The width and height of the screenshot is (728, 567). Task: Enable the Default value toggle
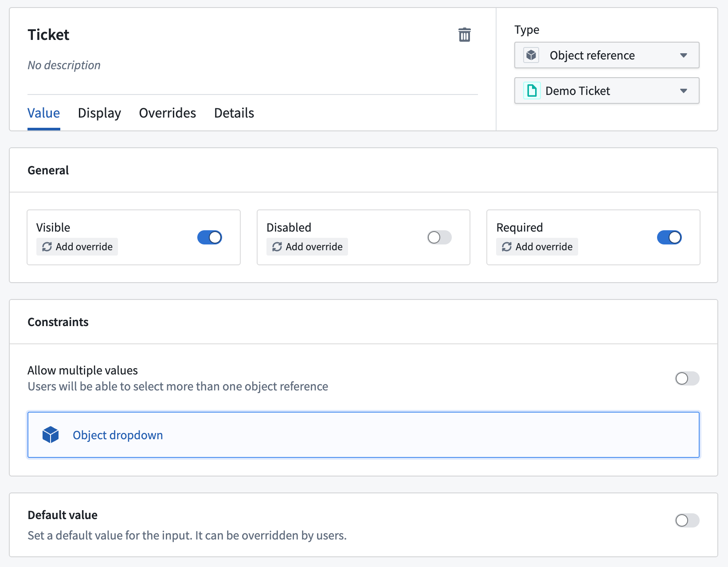coord(687,520)
